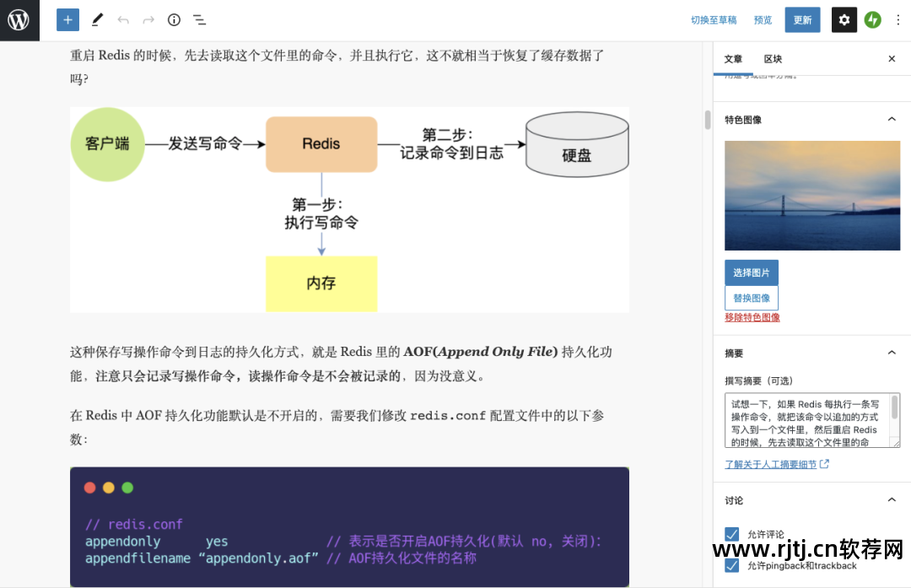Click the 特色图像 panel heading
Viewport: 911px width, 588px height.
click(742, 120)
